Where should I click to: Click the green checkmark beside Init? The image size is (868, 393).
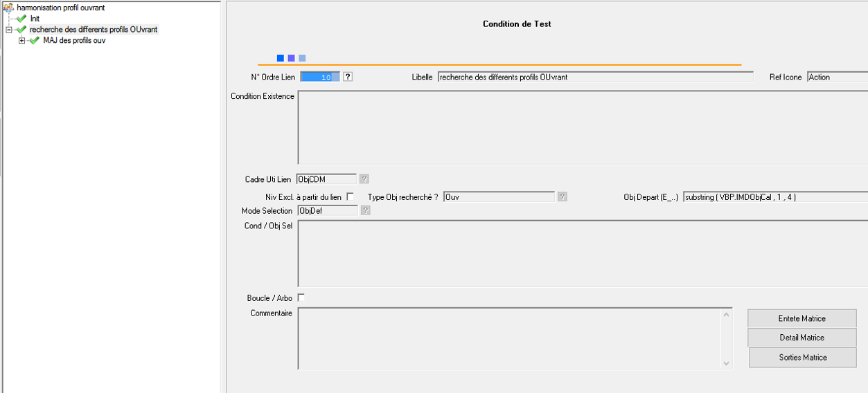[x=21, y=19]
